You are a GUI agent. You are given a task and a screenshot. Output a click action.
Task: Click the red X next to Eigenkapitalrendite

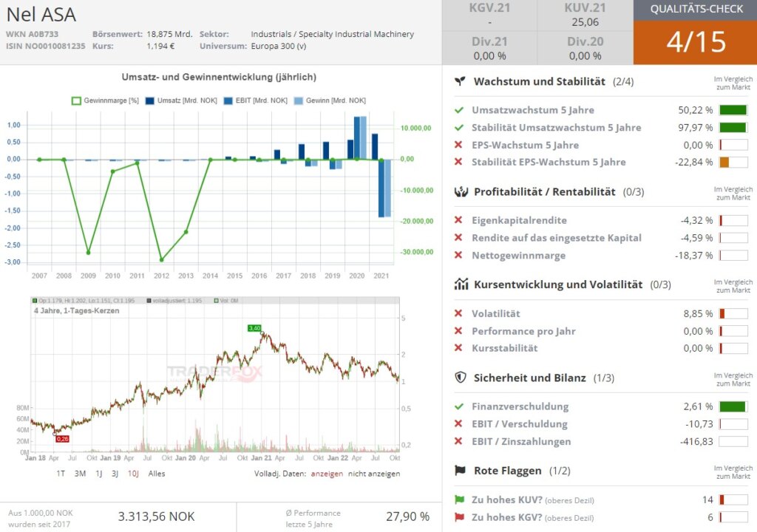coord(458,220)
